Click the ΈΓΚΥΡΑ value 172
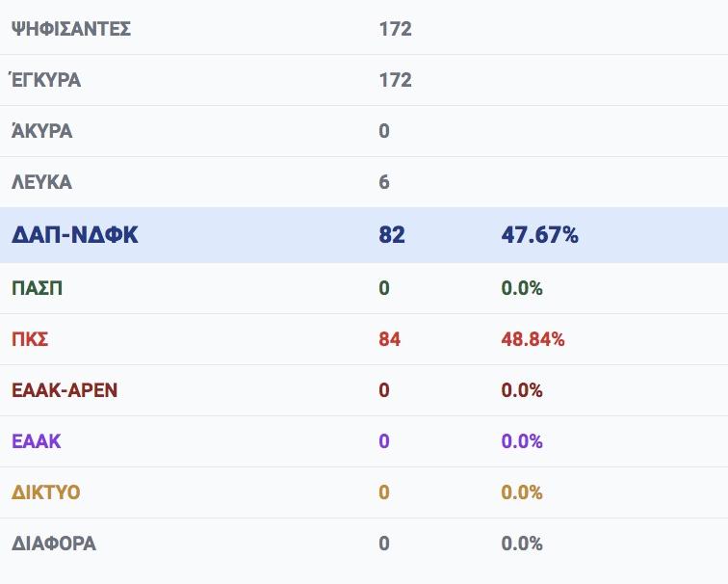The width and height of the screenshot is (728, 584). [x=396, y=80]
